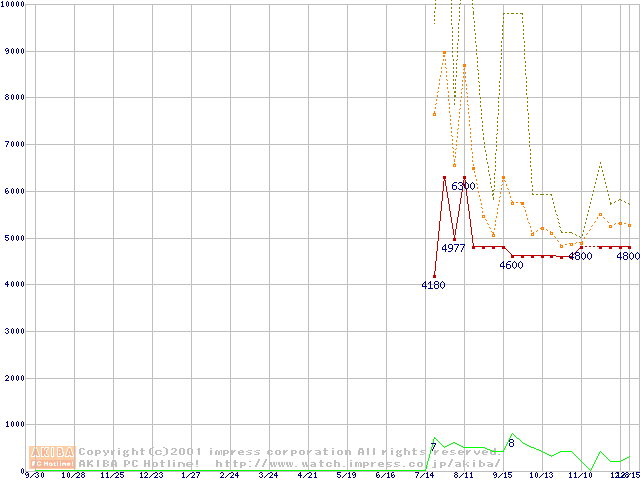This screenshot has width=640, height=480.
Task: Select the 4180 data label
Action: pos(433,285)
